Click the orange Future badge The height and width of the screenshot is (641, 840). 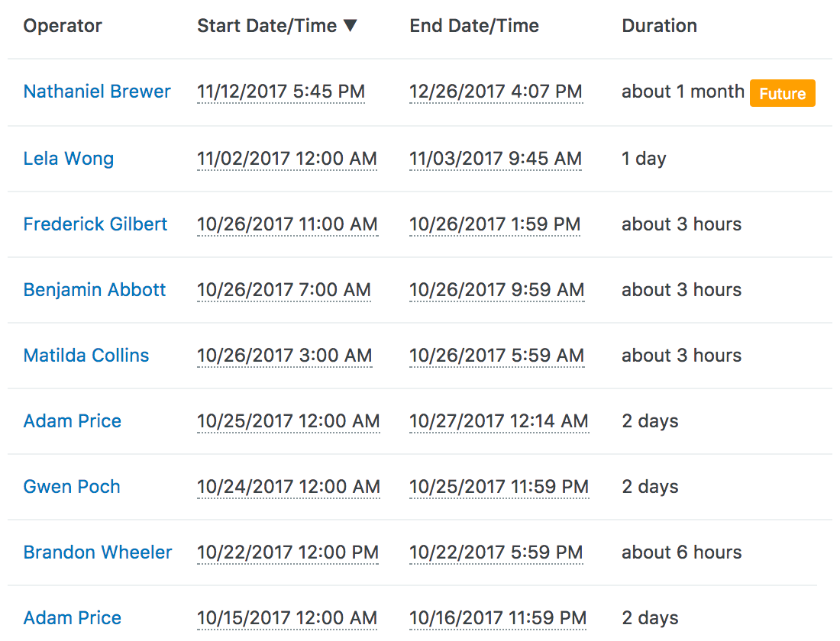pos(783,94)
